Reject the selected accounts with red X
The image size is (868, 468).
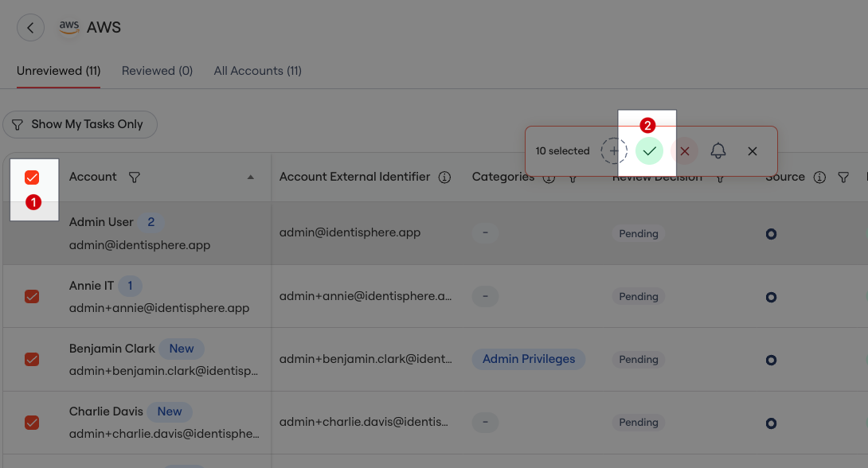click(x=684, y=150)
